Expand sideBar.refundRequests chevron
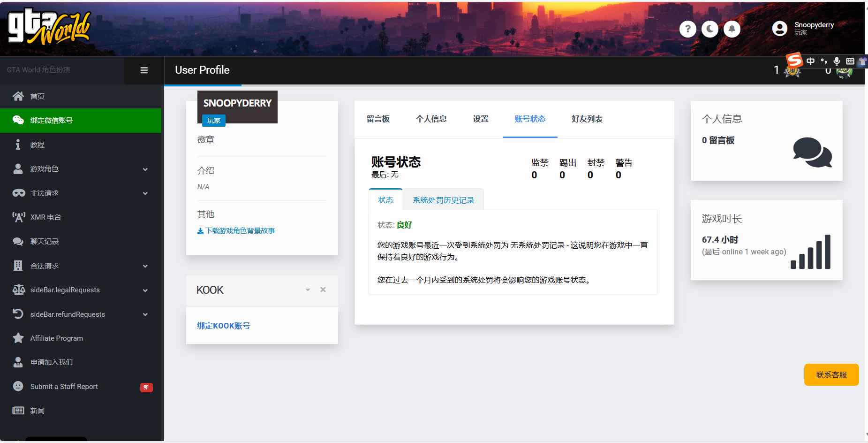 (x=145, y=314)
